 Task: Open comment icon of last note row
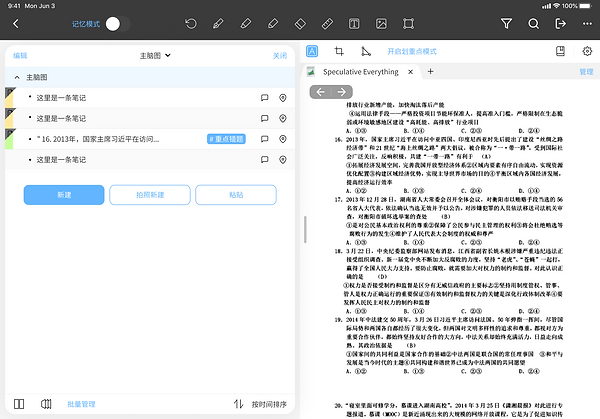(264, 160)
